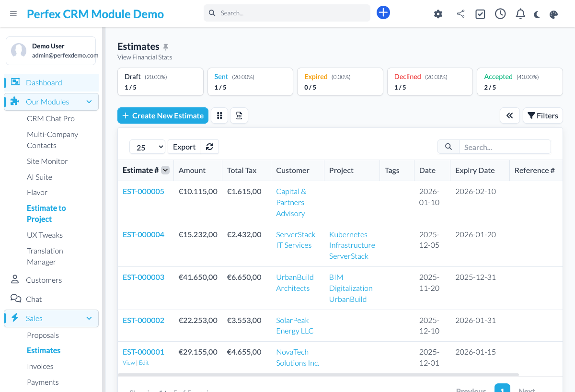Open estimate EST-000005
Screen dimensions: 575x392
pos(143,191)
